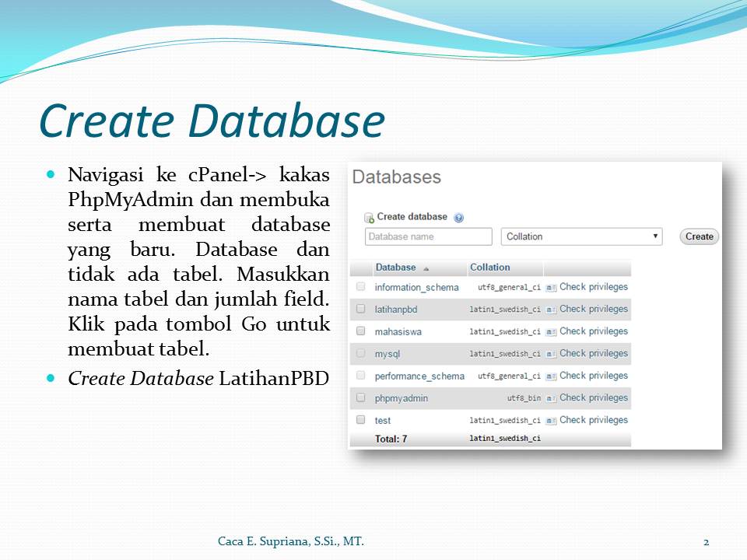Click the privileges icon next to information_schema
Image resolution: width=747 pixels, height=560 pixels.
pos(550,286)
